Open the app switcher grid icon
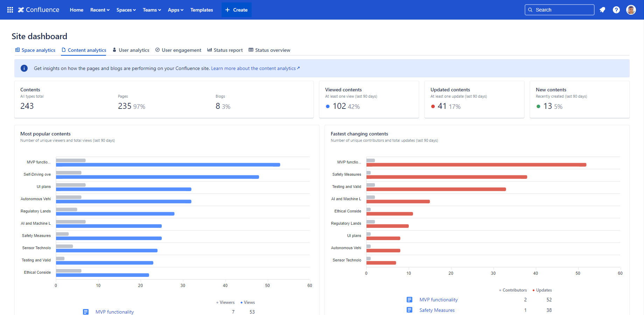Viewport: 644px width, 315px height. (x=10, y=10)
